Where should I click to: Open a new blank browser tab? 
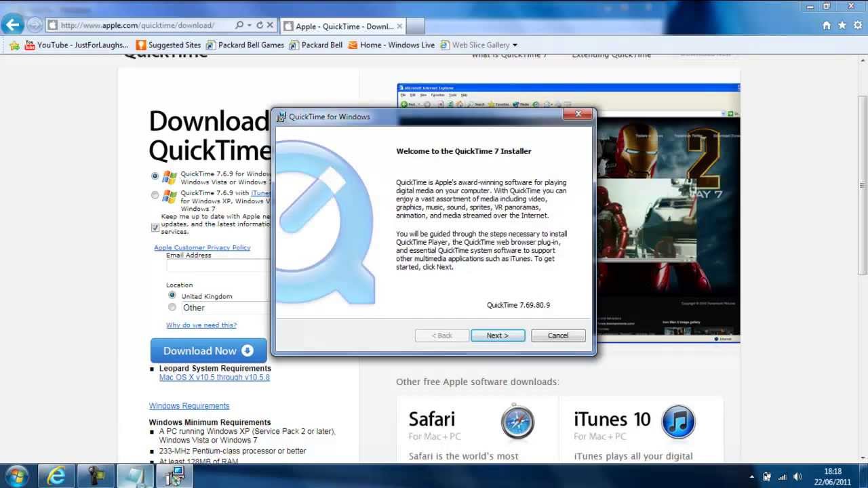click(x=415, y=26)
